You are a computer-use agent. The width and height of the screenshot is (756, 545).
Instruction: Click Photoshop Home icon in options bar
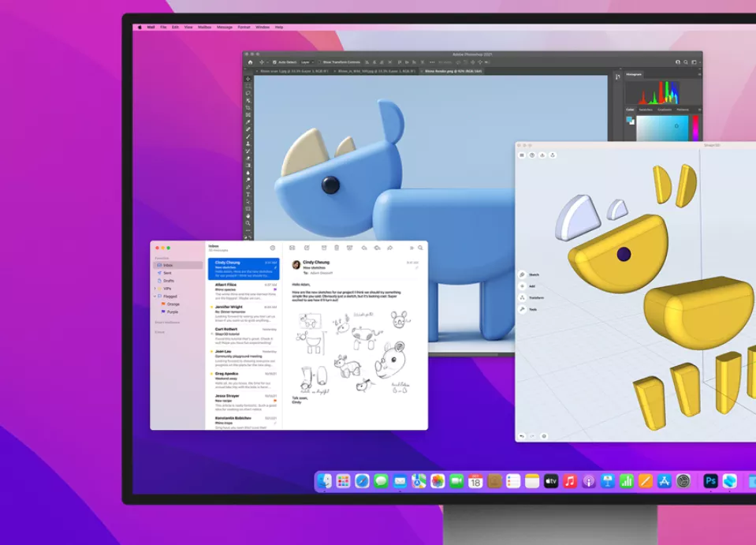point(250,62)
